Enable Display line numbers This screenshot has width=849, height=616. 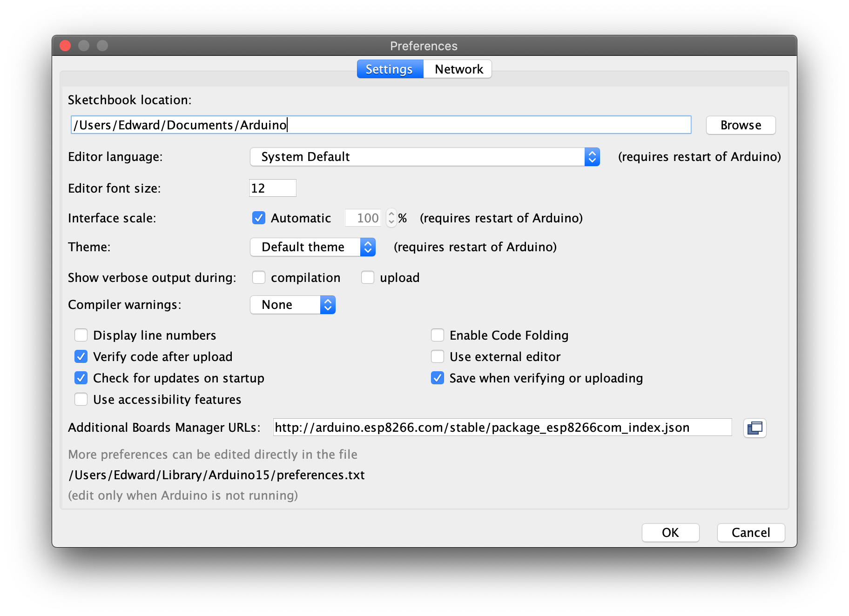(x=81, y=335)
